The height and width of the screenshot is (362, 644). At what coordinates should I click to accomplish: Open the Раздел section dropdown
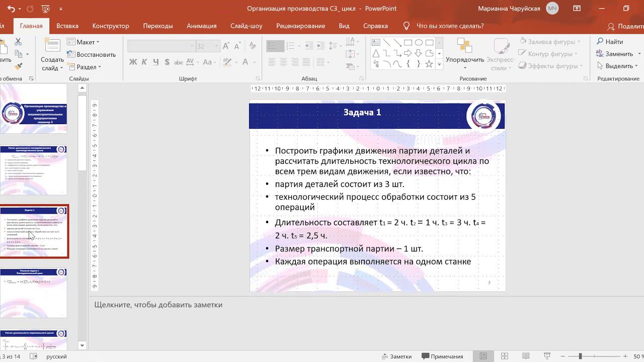pyautogui.click(x=85, y=67)
